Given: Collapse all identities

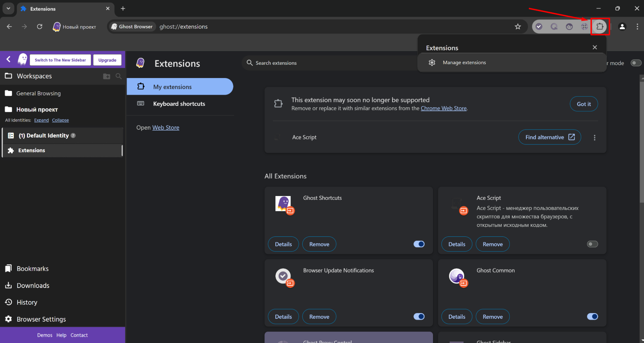Looking at the screenshot, I should click(60, 120).
